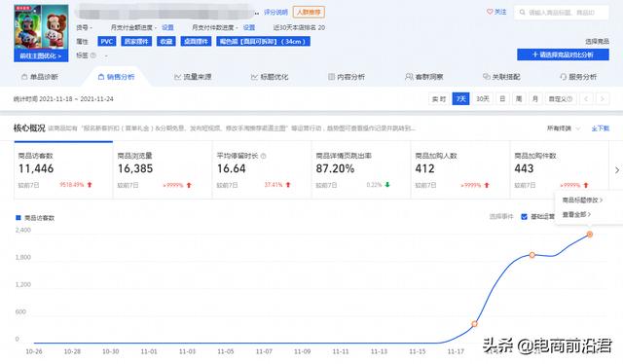Click the last orange chart event marker
The height and width of the screenshot is (364, 623).
(x=590, y=235)
